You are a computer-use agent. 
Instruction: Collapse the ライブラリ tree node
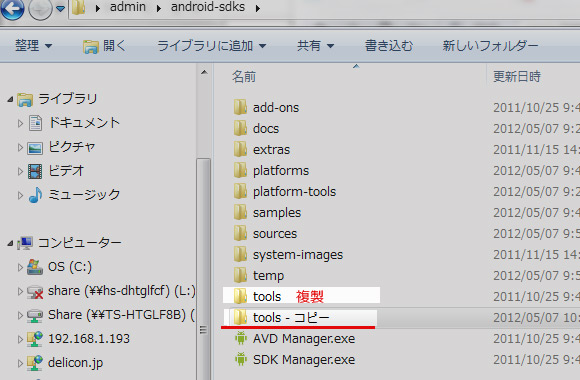click(x=10, y=99)
